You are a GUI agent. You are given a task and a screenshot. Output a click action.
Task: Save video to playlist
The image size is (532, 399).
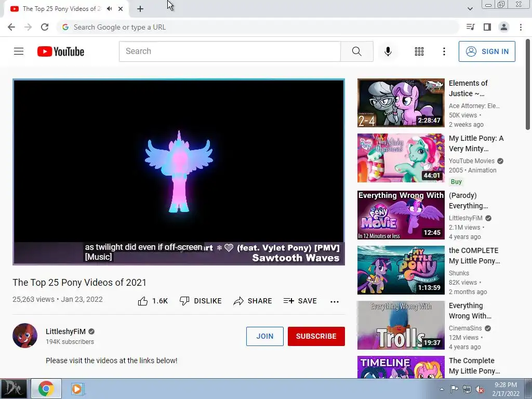pyautogui.click(x=300, y=301)
